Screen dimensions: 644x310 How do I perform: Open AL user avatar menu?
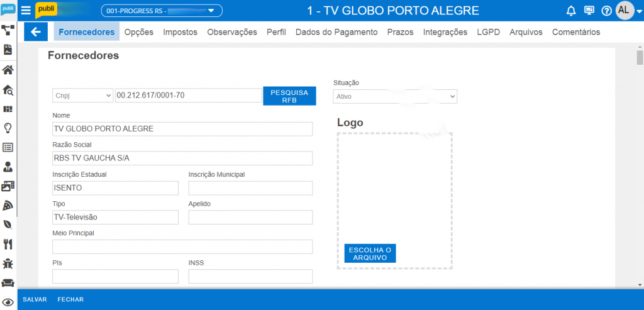[624, 10]
